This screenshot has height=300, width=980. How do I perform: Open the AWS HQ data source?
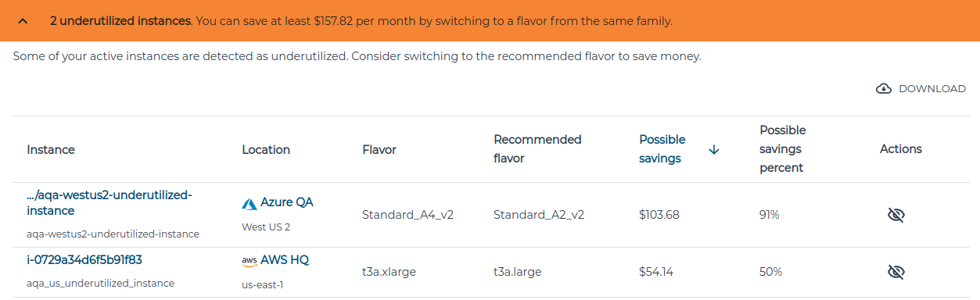click(285, 259)
